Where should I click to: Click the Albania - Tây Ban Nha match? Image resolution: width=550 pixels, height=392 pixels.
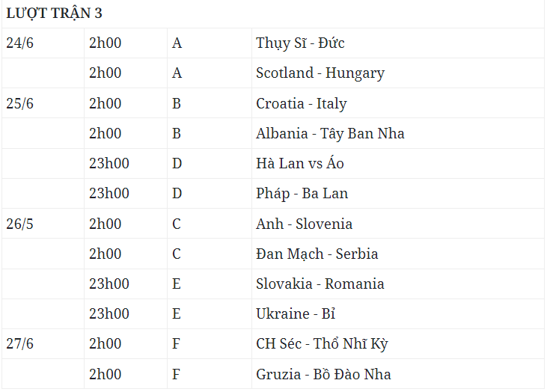[330, 134]
